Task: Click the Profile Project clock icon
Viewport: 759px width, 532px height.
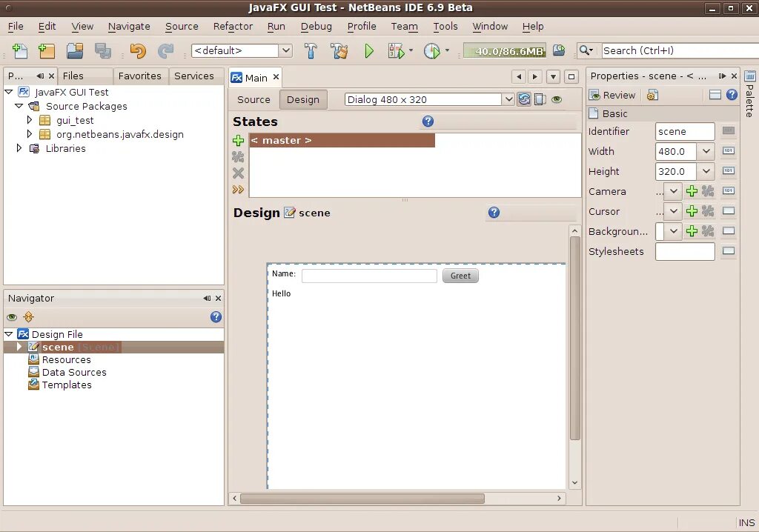Action: click(432, 50)
